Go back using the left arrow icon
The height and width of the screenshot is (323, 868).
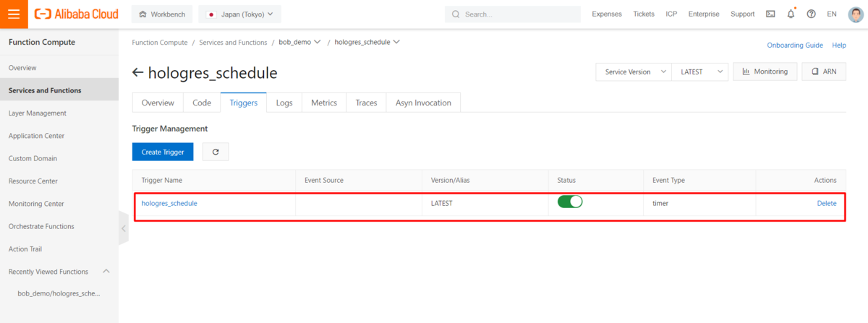137,72
